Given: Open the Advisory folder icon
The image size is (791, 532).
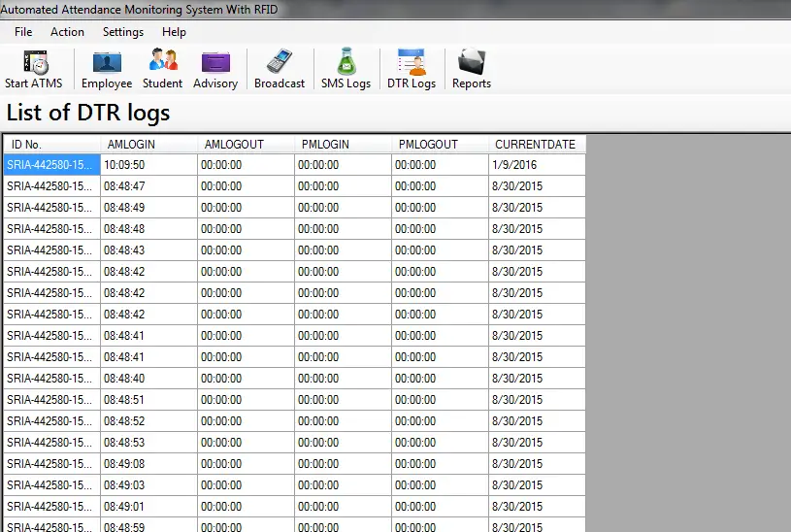Looking at the screenshot, I should pos(215,62).
